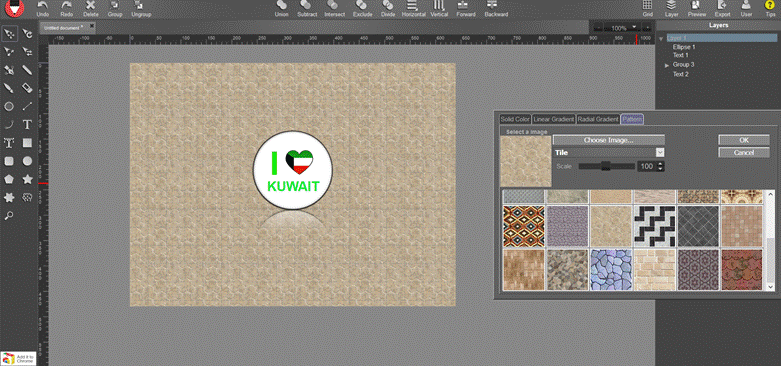The width and height of the screenshot is (781, 366).
Task: Click the Choose Image button
Action: (x=609, y=140)
